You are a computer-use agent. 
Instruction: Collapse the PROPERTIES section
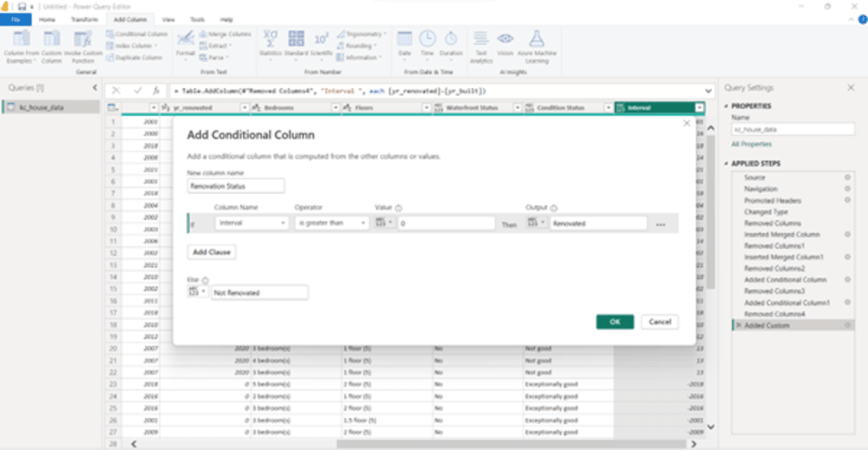click(726, 106)
